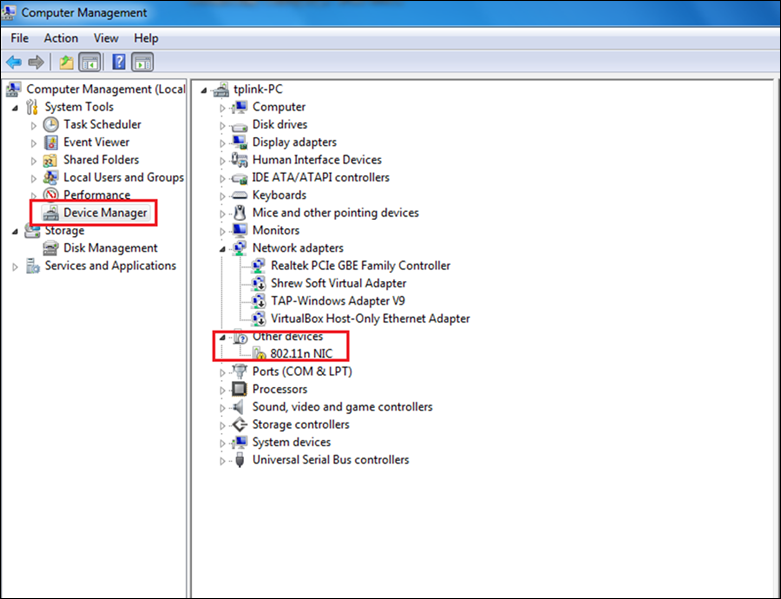
Task: Open the View menu
Action: click(106, 38)
